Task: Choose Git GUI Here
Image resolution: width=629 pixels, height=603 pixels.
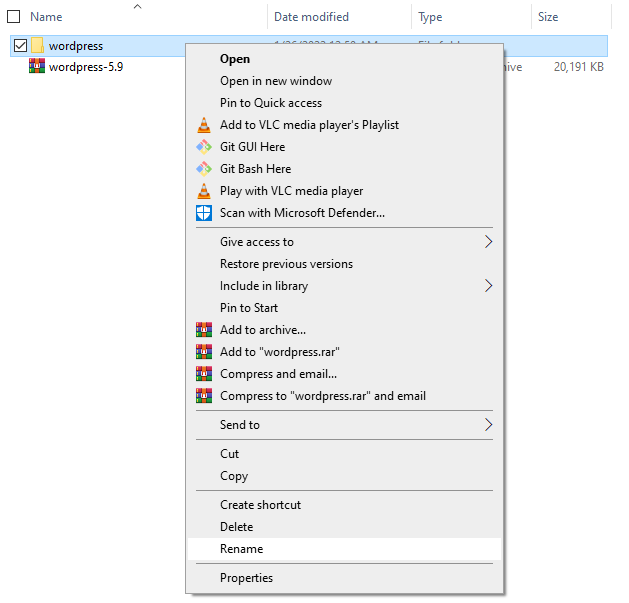Action: 344,147
